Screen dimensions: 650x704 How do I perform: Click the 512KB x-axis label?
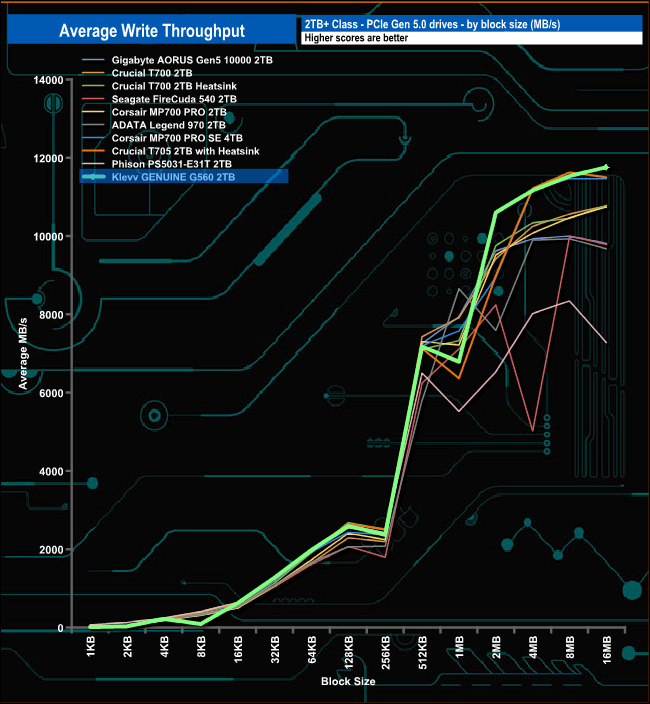pos(422,652)
